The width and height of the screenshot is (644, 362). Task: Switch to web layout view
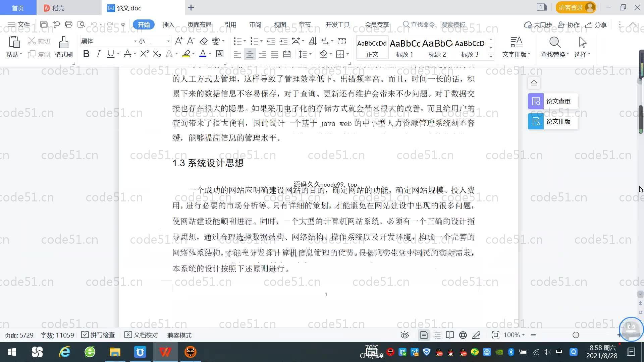[463, 335]
